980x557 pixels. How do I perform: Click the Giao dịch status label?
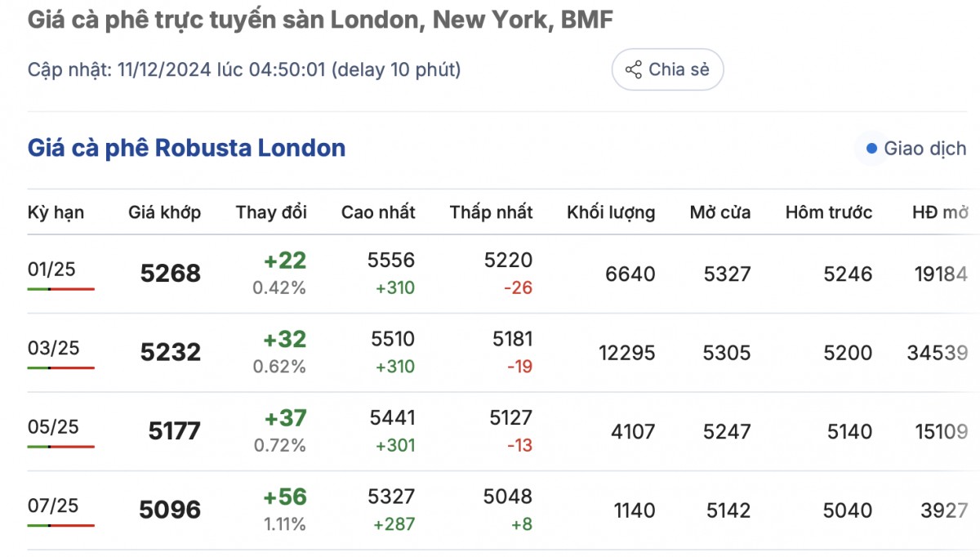pos(924,149)
